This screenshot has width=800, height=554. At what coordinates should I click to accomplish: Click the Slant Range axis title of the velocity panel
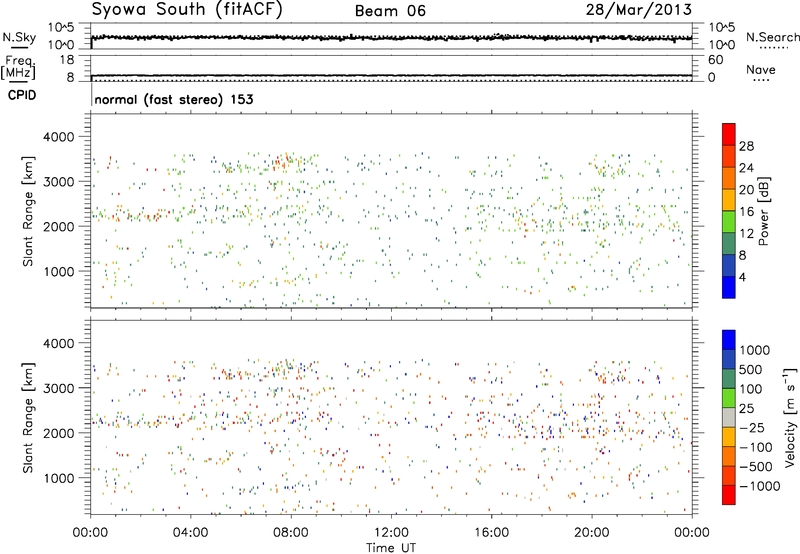click(28, 418)
